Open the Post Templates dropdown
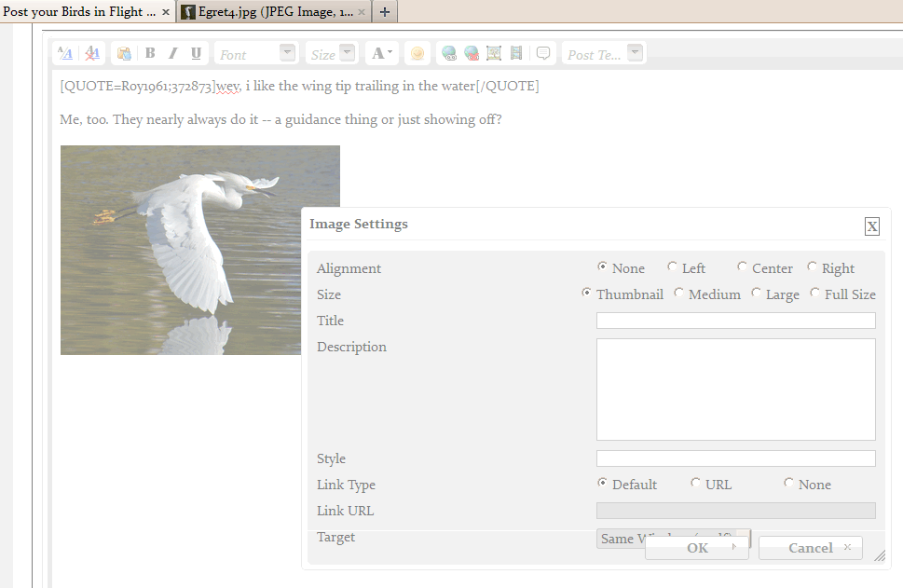Image resolution: width=903 pixels, height=588 pixels. [604, 53]
